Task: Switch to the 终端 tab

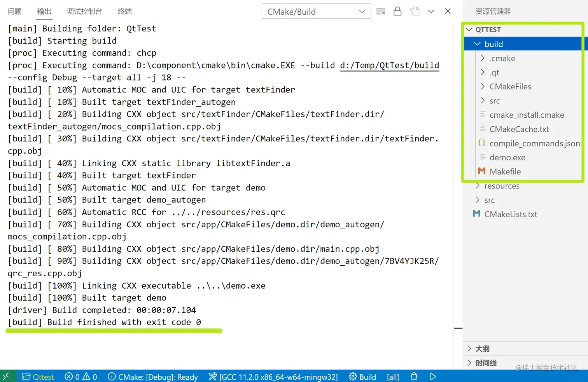Action: click(125, 11)
